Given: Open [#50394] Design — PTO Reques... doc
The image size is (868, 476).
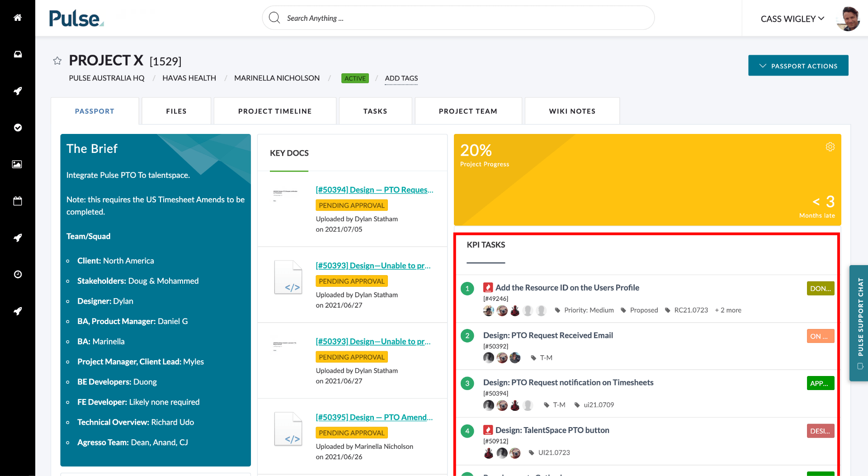Looking at the screenshot, I should (374, 190).
